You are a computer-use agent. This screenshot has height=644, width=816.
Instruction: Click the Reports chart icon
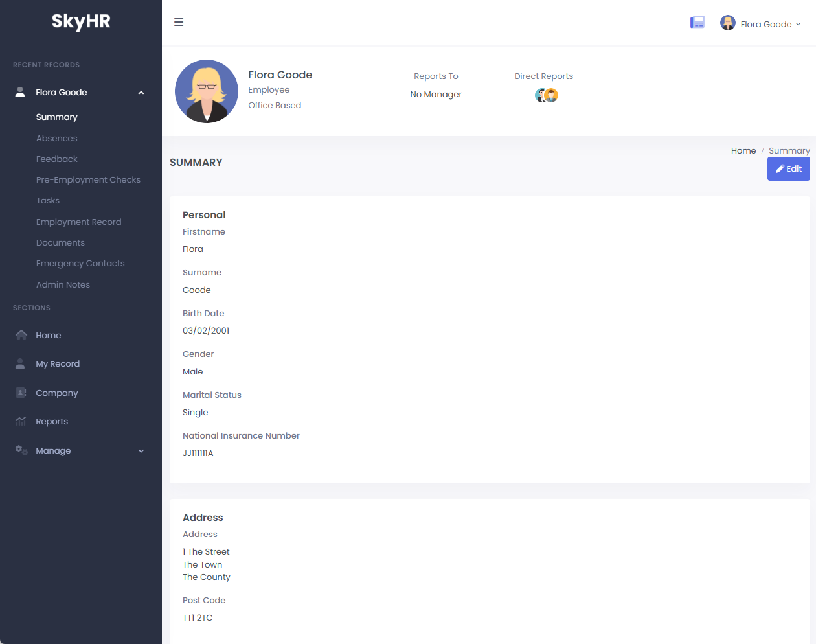tap(20, 421)
